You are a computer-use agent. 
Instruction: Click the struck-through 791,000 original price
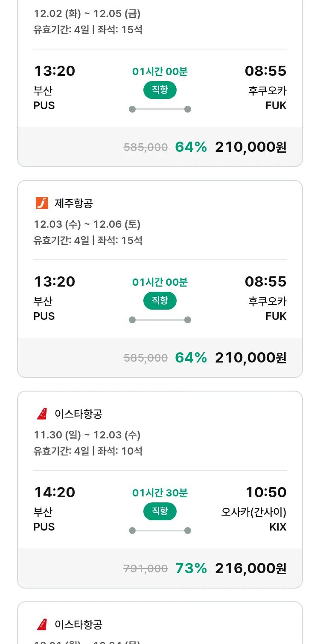[145, 569]
